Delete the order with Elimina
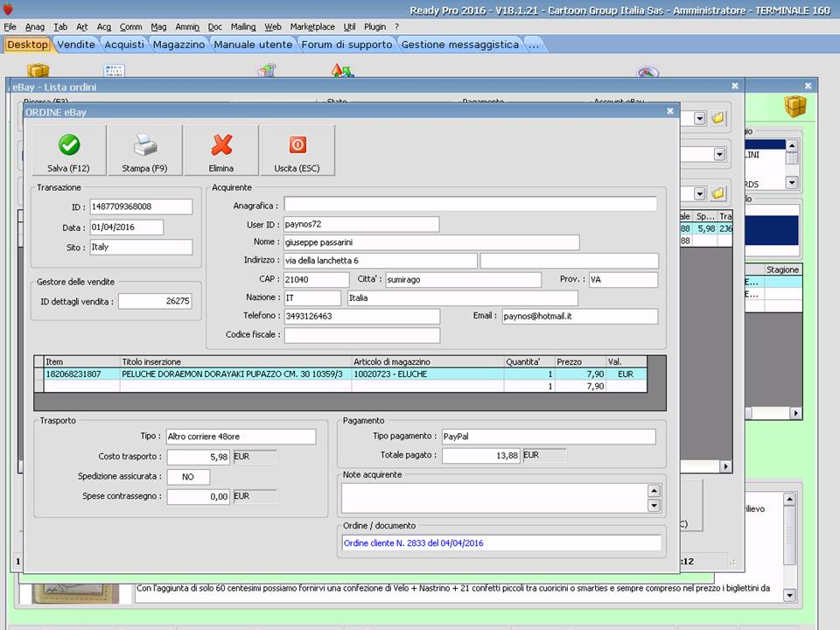 click(221, 150)
